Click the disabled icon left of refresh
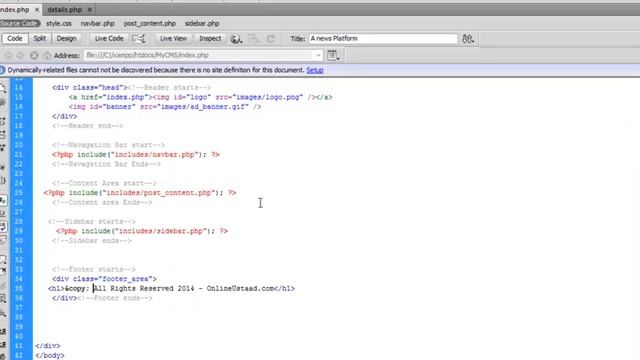 [253, 39]
